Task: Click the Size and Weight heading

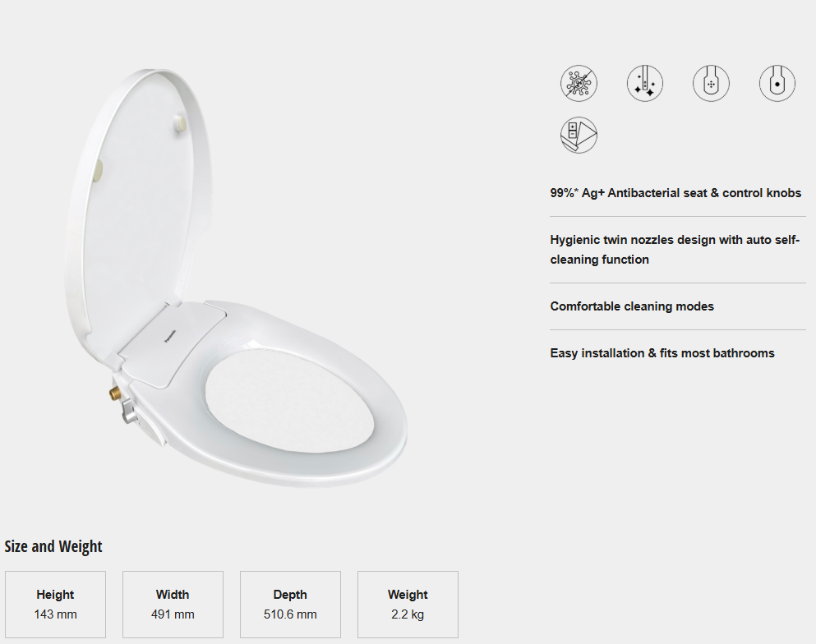Action: tap(53, 547)
